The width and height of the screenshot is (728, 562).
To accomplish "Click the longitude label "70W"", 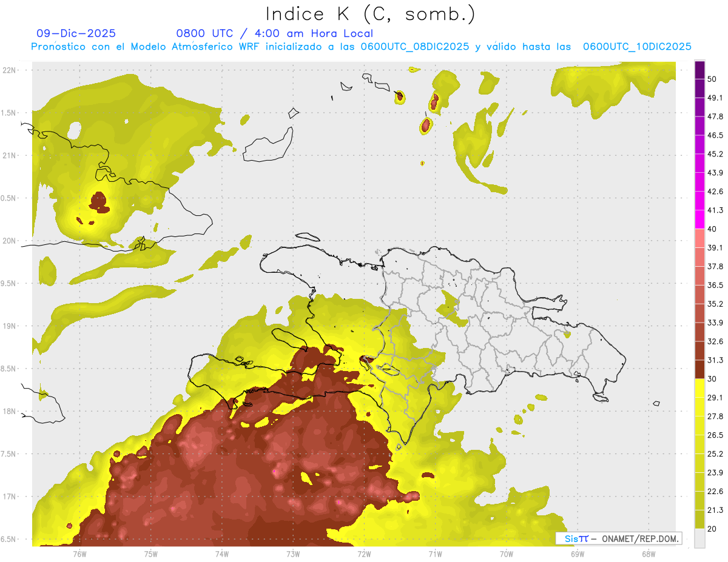I will [507, 554].
